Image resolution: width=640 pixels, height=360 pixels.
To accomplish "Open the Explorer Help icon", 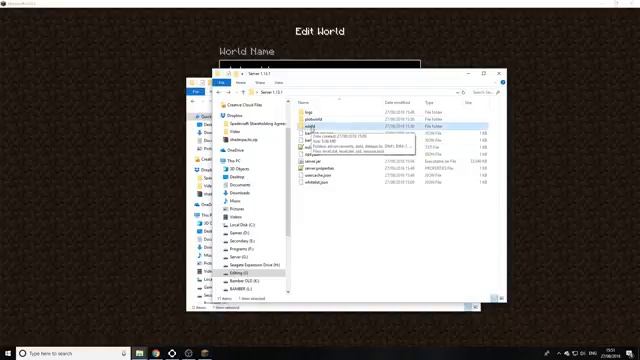I will 503,82.
